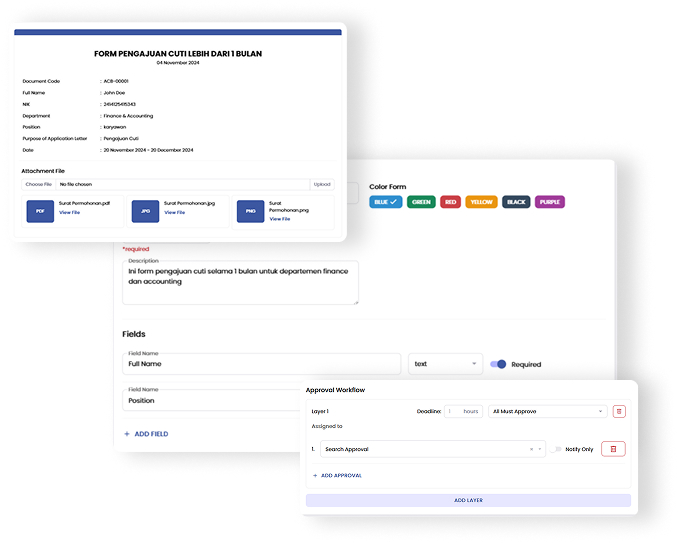
Task: Enable the Notify Only toggle
Action: pos(557,449)
